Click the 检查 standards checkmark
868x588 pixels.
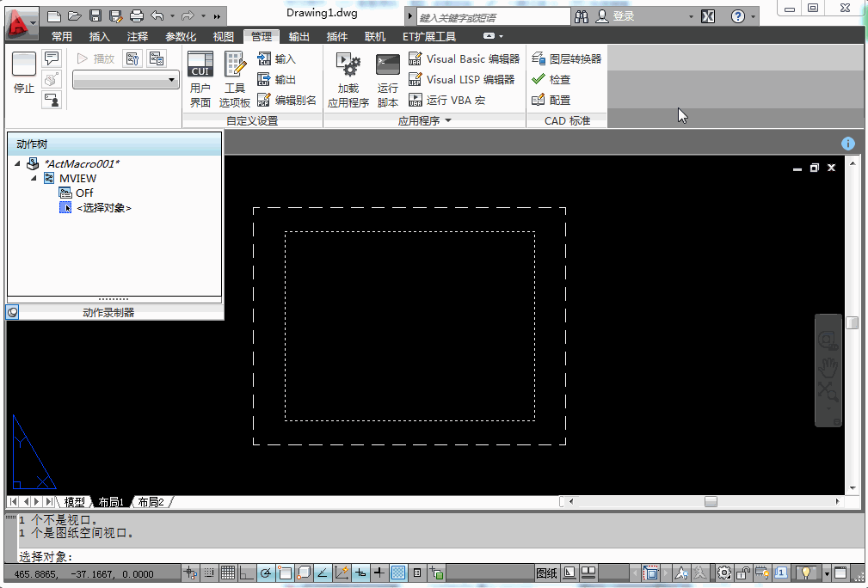[x=551, y=80]
